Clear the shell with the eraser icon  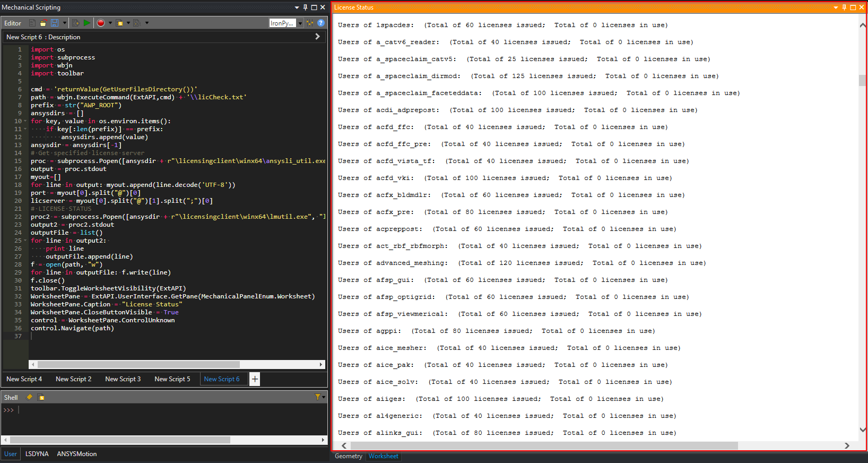(x=30, y=397)
